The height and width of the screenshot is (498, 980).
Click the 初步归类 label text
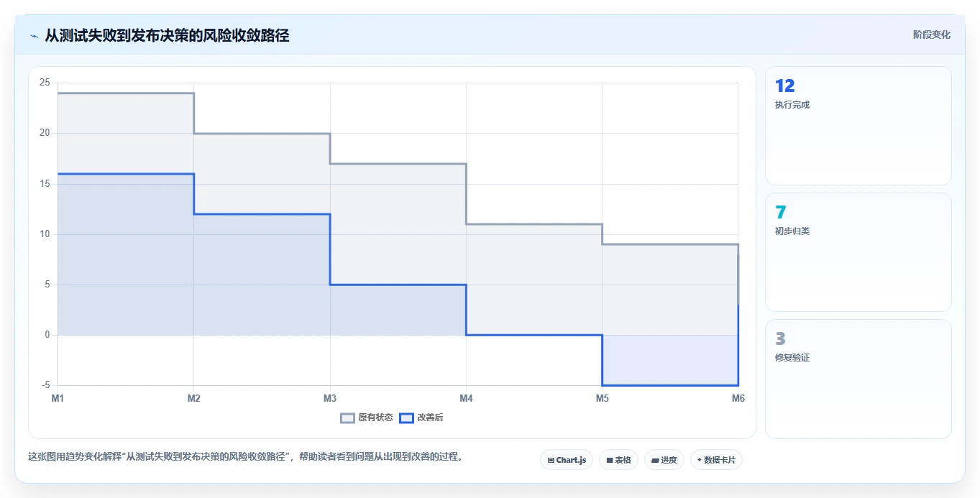[792, 231]
